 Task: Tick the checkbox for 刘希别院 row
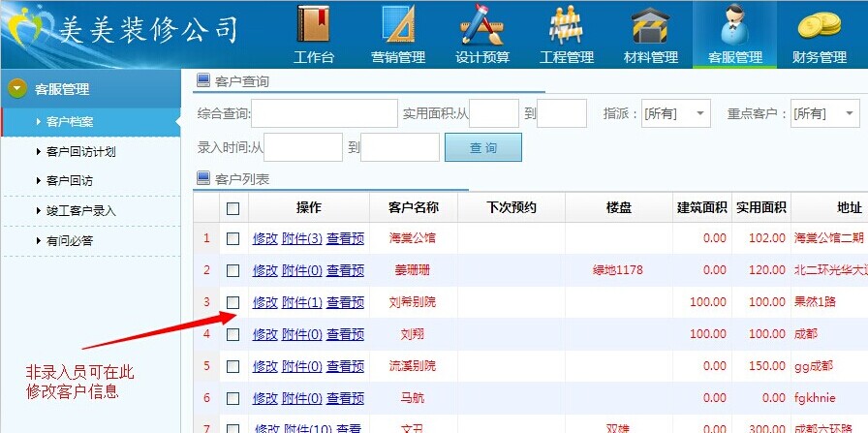click(x=232, y=302)
